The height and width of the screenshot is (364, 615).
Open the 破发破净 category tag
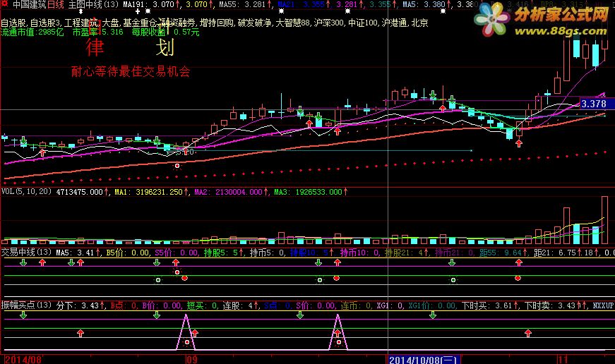pyautogui.click(x=255, y=23)
